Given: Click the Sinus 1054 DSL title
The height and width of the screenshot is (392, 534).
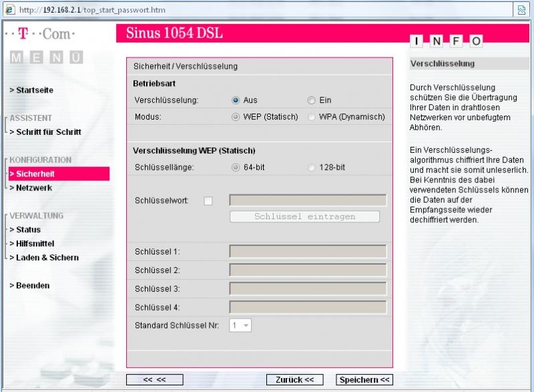Looking at the screenshot, I should [x=174, y=33].
